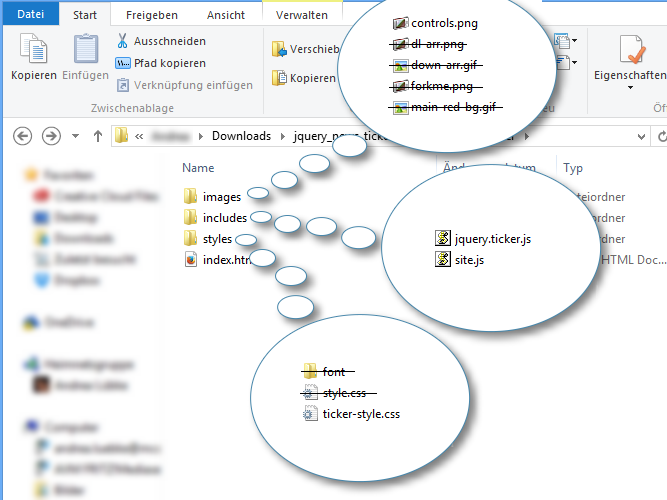Open the address bar history dropdown
This screenshot has height=500, width=667.
point(641,137)
